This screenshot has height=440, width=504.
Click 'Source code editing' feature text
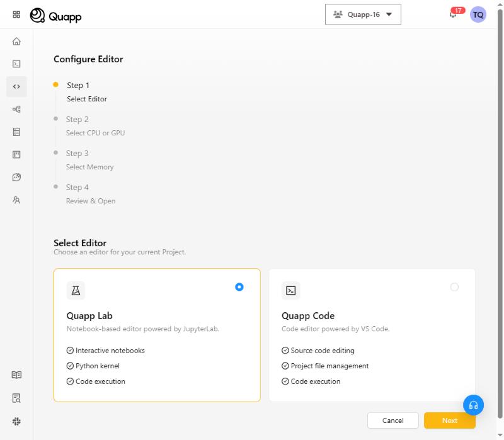click(323, 351)
